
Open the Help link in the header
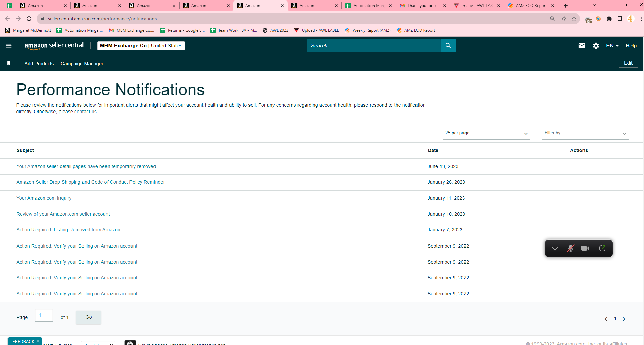631,46
